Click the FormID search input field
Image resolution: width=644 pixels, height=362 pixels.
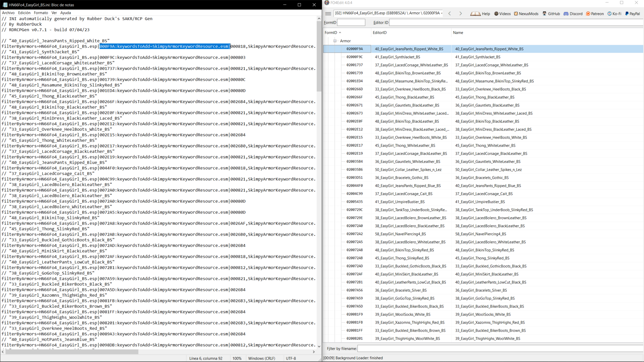(x=351, y=22)
